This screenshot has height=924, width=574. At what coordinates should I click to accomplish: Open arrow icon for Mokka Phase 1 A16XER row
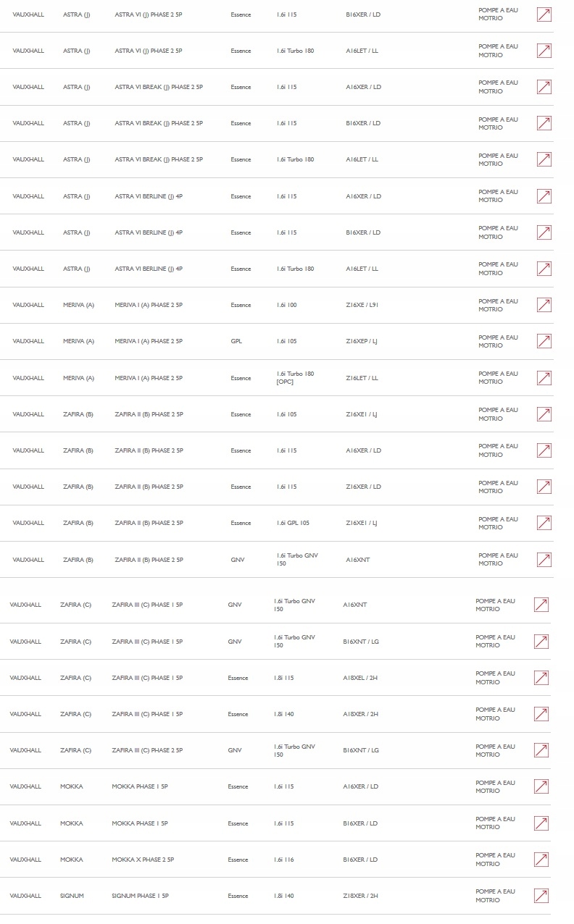coord(541,786)
